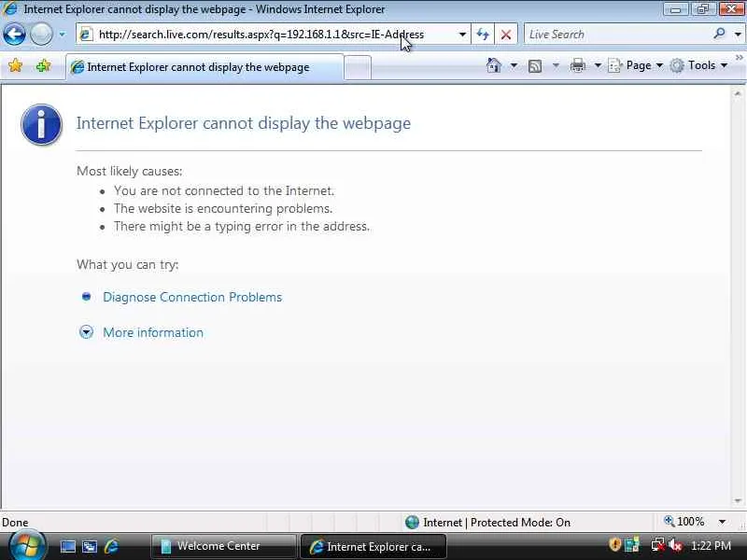Expand More information arrow button
The image size is (747, 560).
(86, 332)
